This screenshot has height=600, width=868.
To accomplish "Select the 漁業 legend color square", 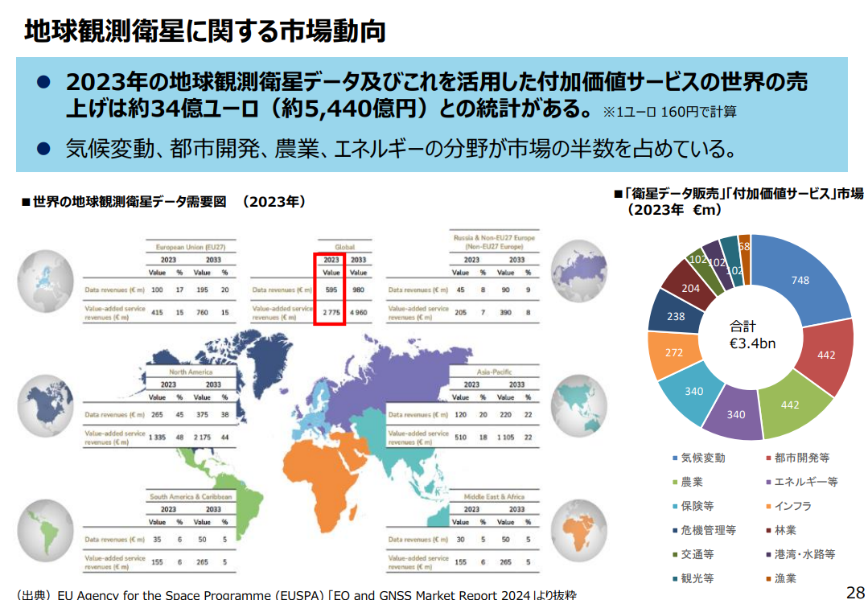I will pyautogui.click(x=768, y=578).
